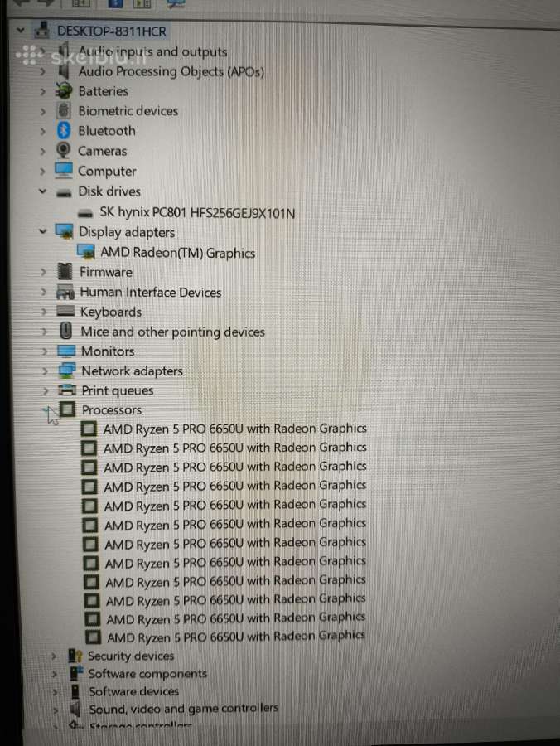Click the Display adapters category icon
The width and height of the screenshot is (560, 746).
tap(64, 232)
